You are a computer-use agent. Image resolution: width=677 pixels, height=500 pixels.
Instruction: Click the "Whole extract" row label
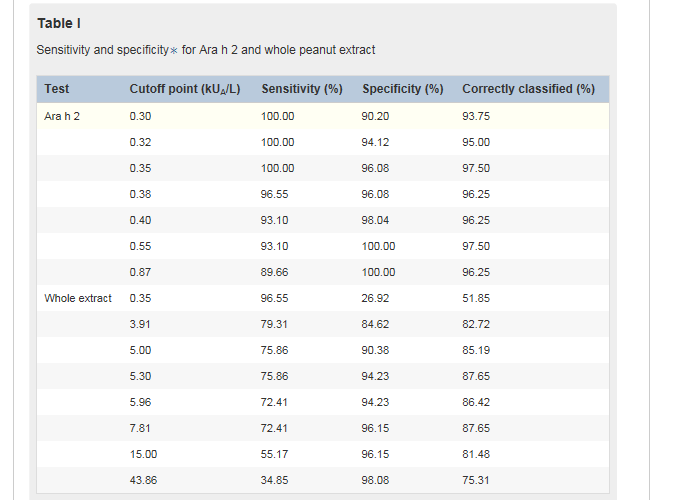pyautogui.click(x=78, y=298)
